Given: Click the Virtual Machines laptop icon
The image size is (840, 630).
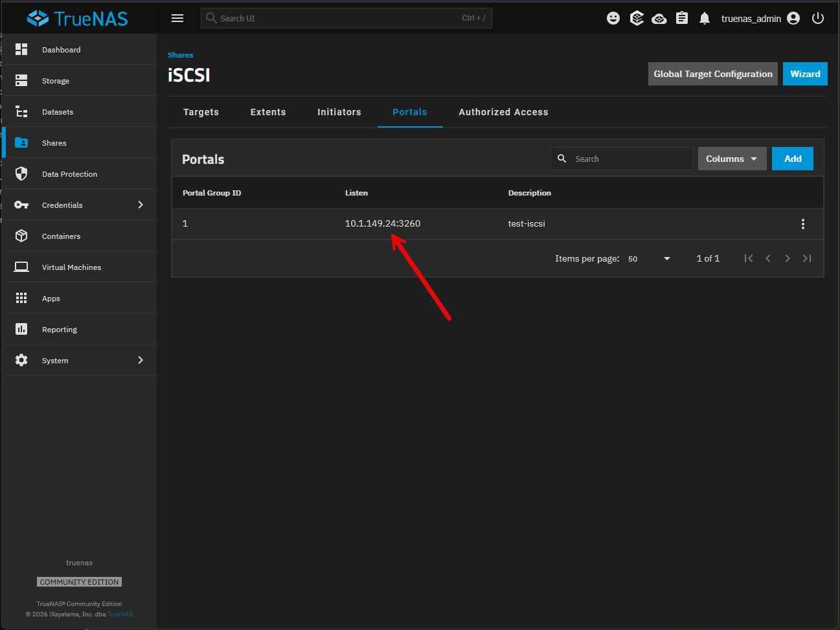Looking at the screenshot, I should pyautogui.click(x=21, y=267).
